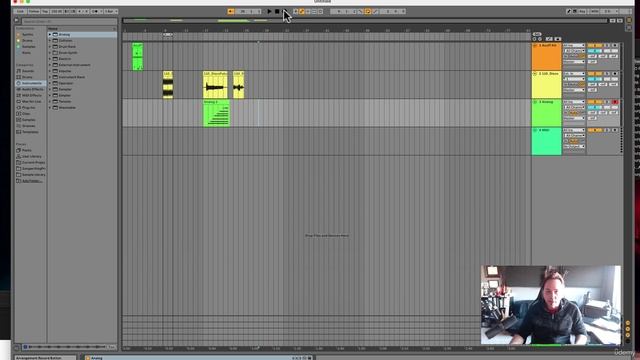Fold the orange track 1 header
The image size is (640, 360).
click(535, 46)
